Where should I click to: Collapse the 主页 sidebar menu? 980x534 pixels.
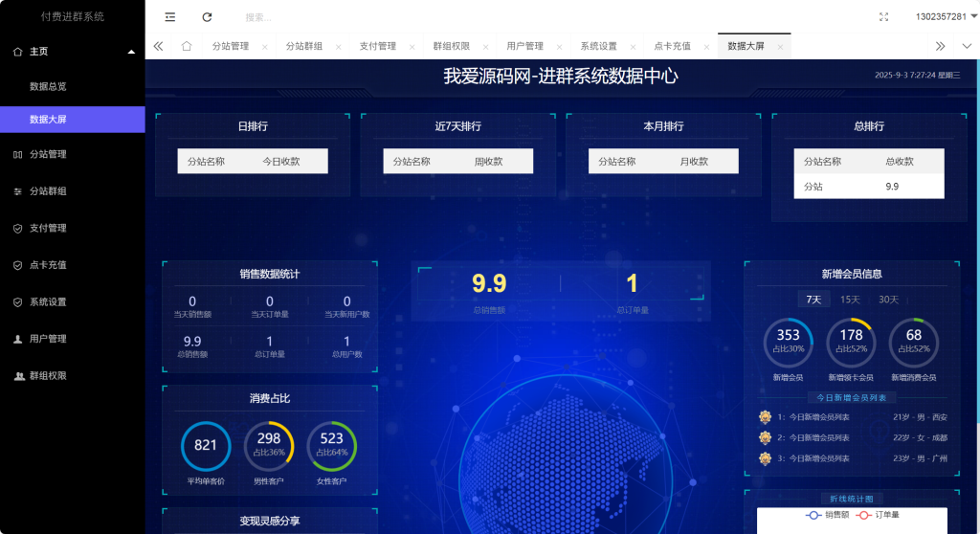point(131,52)
